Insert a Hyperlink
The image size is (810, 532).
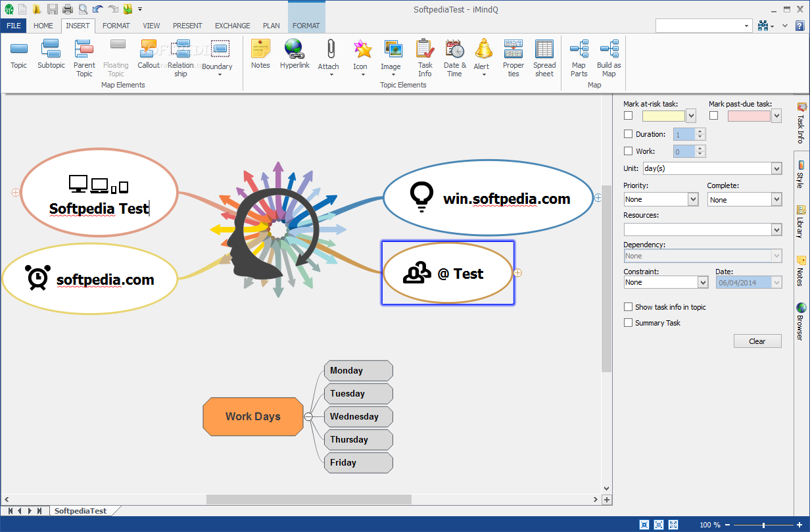pyautogui.click(x=295, y=55)
